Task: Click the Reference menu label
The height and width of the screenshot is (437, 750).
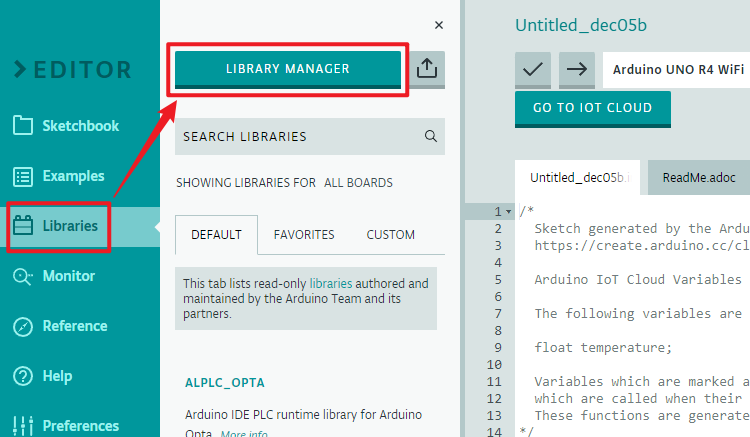Action: (x=75, y=326)
